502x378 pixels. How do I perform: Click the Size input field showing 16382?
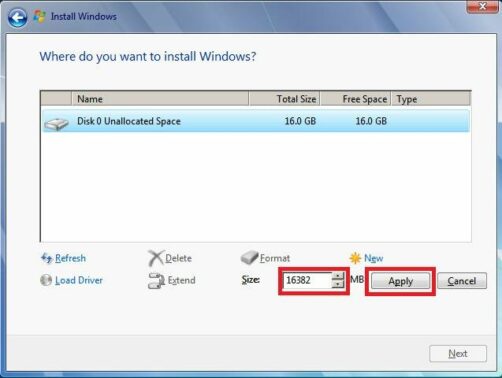pos(307,280)
